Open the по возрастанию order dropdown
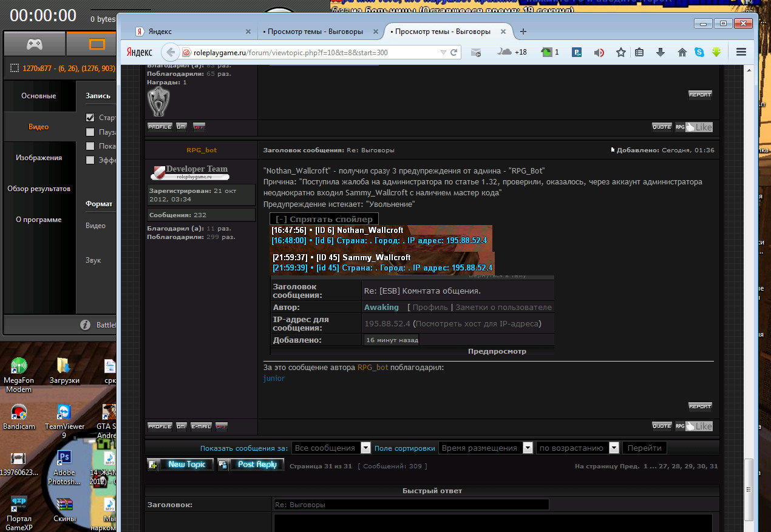This screenshot has height=532, width=771. 578,448
